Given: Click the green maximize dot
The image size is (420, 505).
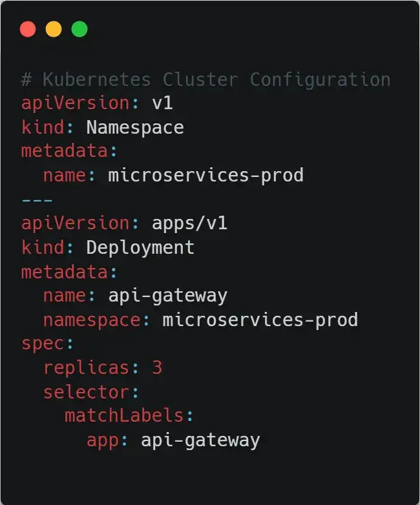Looking at the screenshot, I should (x=79, y=29).
